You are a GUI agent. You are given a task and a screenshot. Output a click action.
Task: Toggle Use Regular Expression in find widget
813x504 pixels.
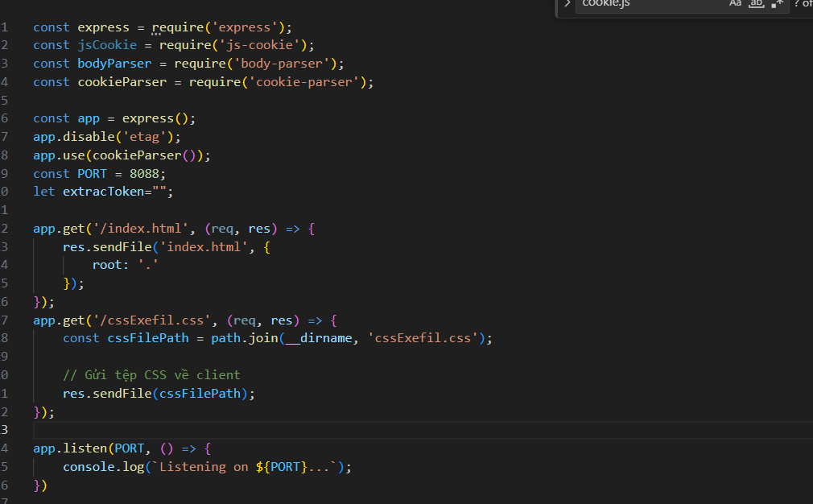click(x=777, y=4)
